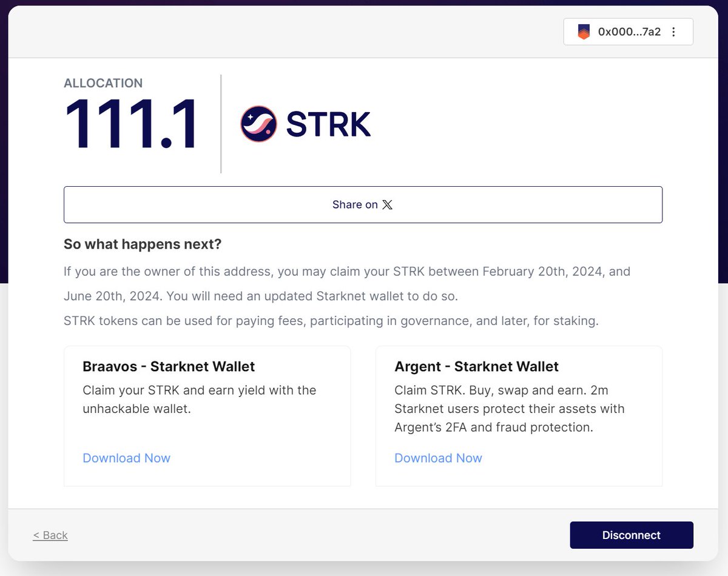Open Download Now under Argent wallet

pos(438,458)
